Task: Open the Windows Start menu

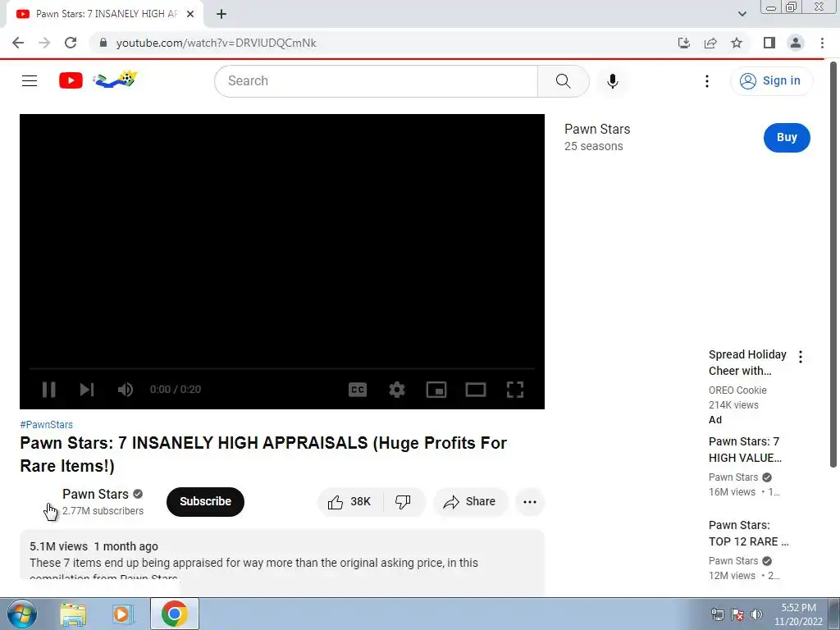Action: click(22, 614)
